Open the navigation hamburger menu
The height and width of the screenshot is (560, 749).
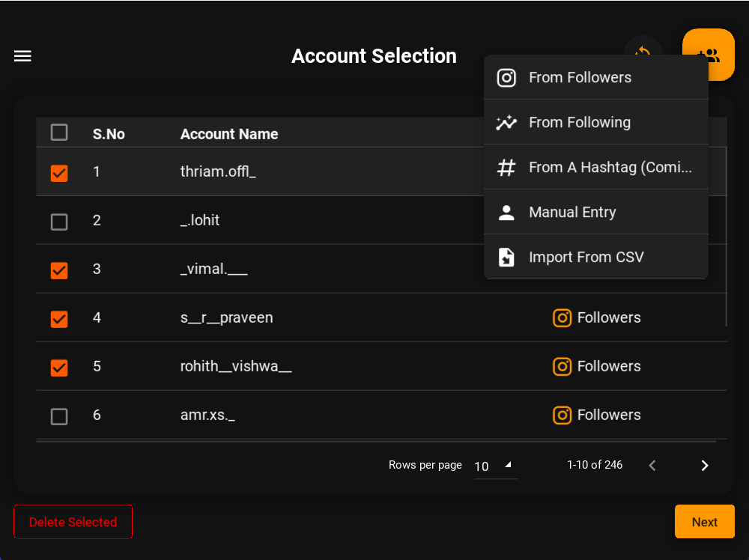click(22, 56)
